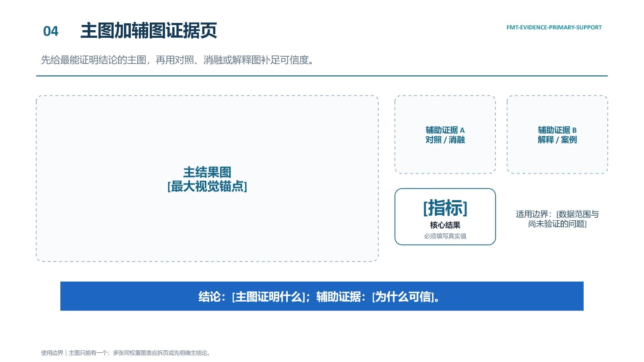Select the [最大视觉锚点] text
The image size is (644, 362).
(207, 186)
